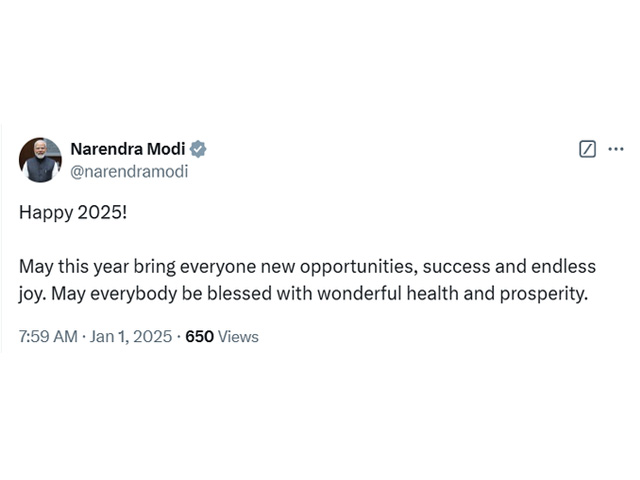The height and width of the screenshot is (480, 640).
Task: Click the display name Narendra Modi
Action: (128, 149)
